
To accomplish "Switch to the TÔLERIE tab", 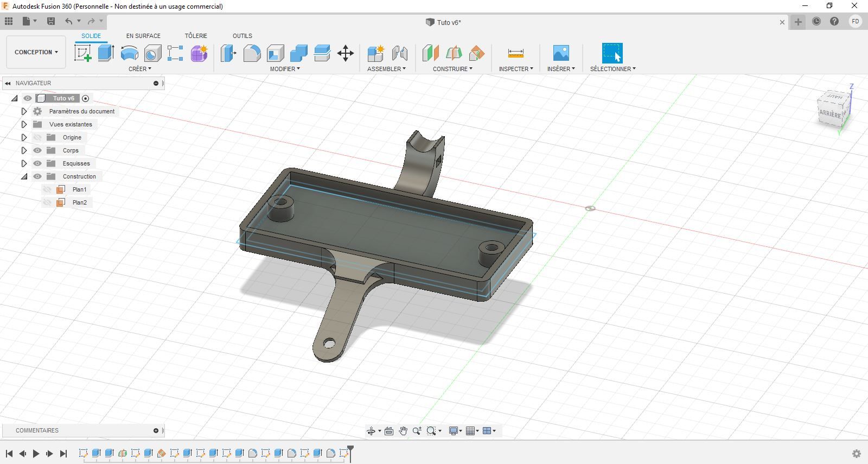I will [196, 36].
